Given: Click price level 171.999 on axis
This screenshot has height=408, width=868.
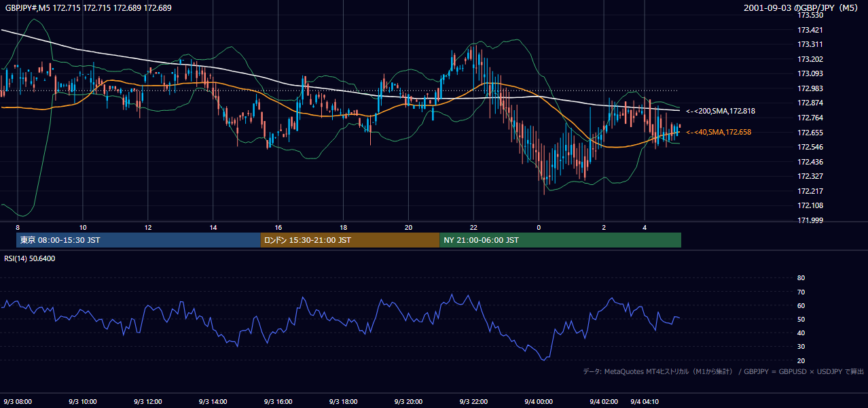Looking at the screenshot, I should tap(810, 220).
